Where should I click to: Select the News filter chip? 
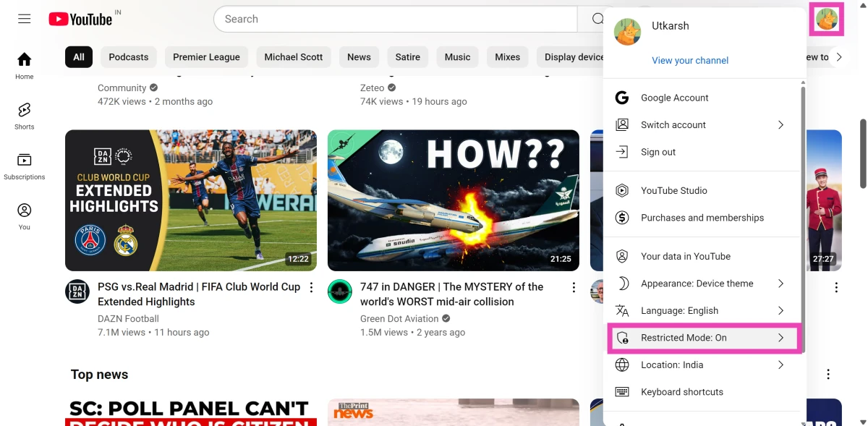click(x=359, y=57)
